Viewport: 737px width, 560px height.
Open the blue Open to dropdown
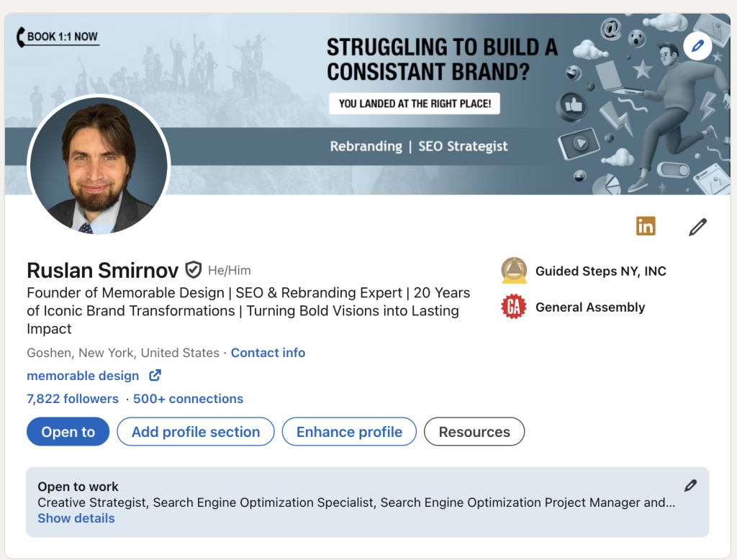[x=68, y=431]
